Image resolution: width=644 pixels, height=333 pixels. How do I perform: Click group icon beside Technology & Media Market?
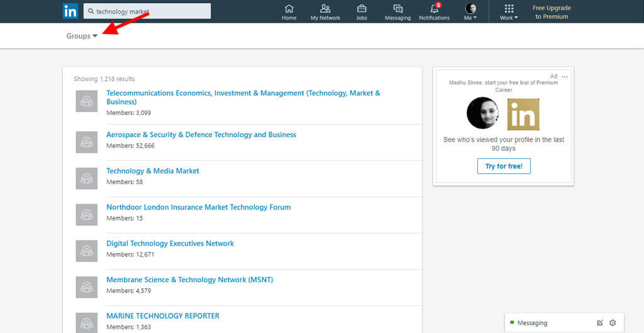87,178
